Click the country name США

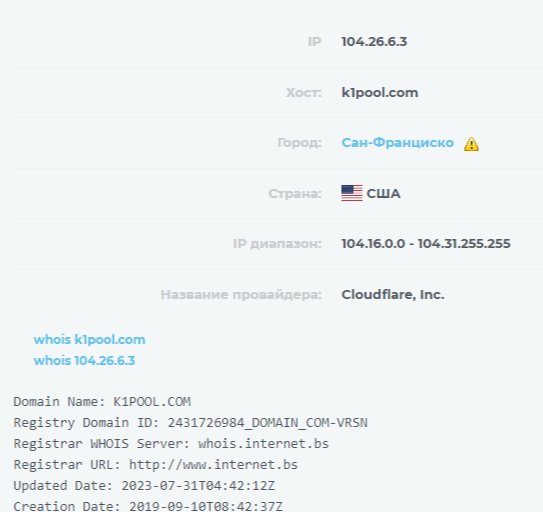tap(383, 194)
